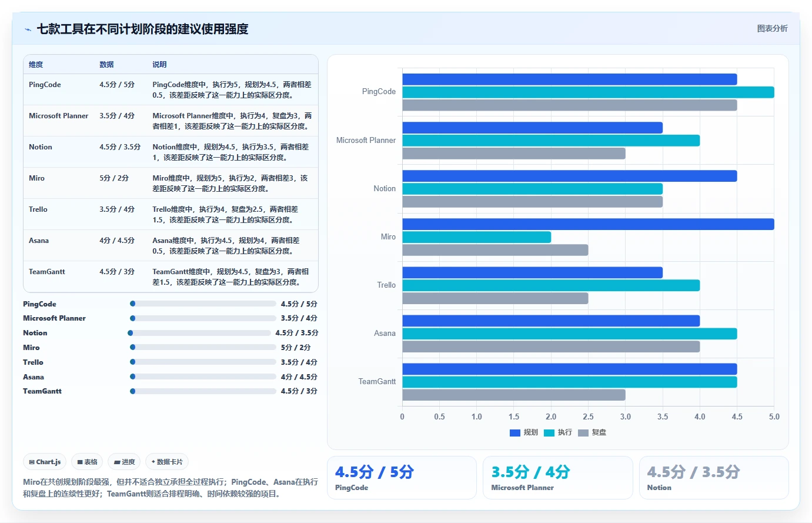Click the 5.0 x-axis tick label
The width and height of the screenshot is (812, 523).
[774, 417]
